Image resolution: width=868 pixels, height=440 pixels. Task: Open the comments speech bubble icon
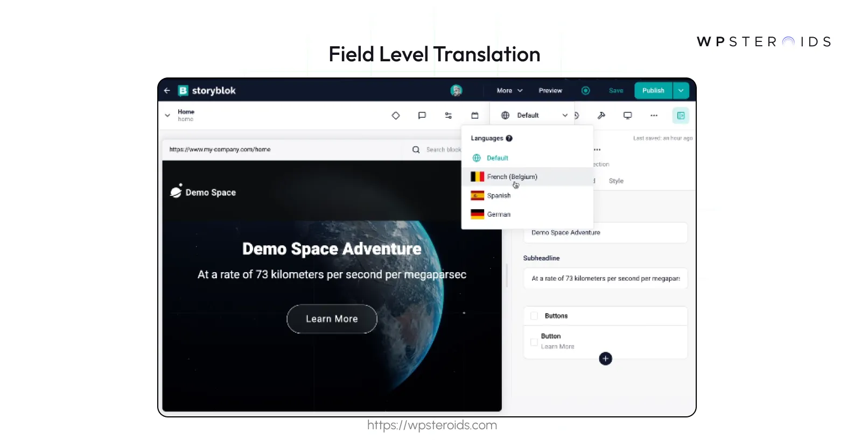point(422,115)
